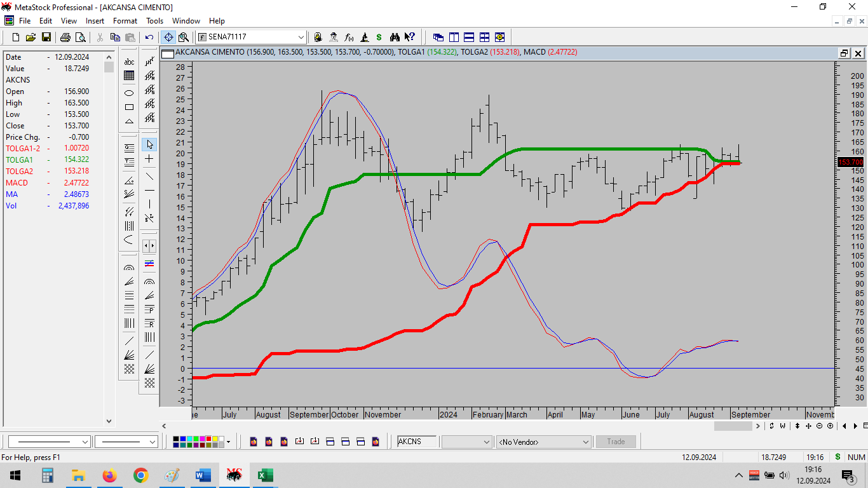Open the SENA71117 template dropdown
The image size is (868, 488).
pos(301,37)
